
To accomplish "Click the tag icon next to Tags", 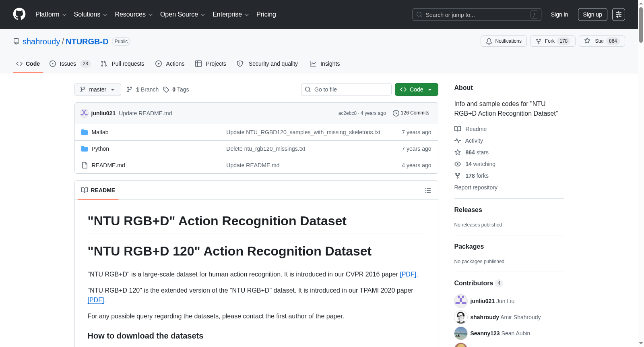I will (166, 89).
